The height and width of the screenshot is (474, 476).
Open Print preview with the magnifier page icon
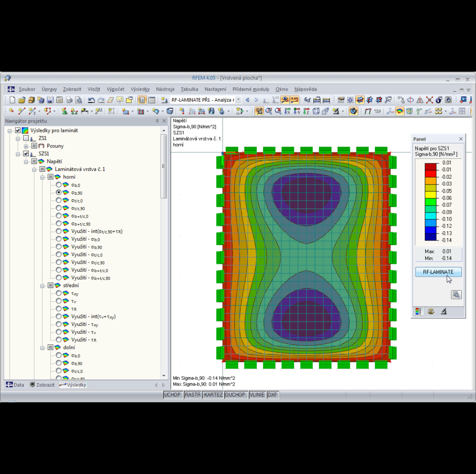[79, 100]
